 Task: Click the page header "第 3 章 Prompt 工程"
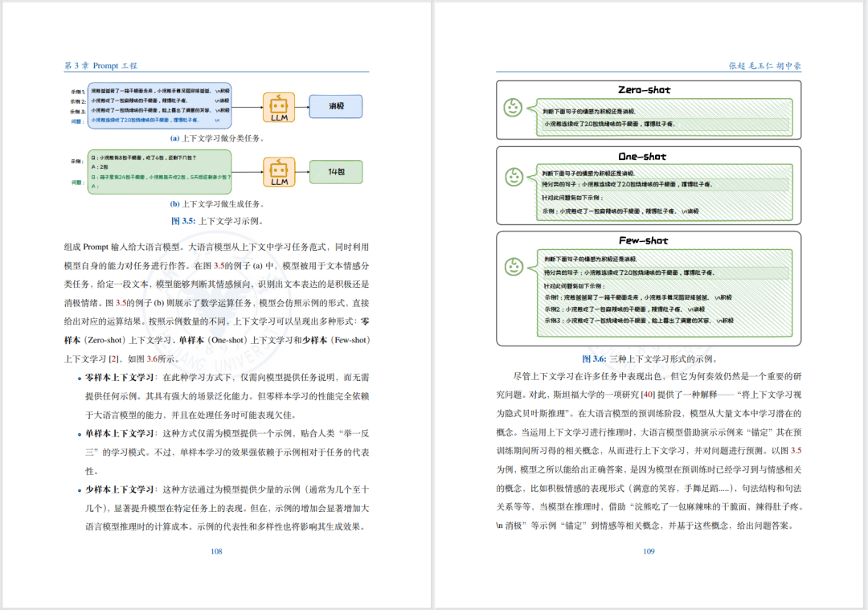(100, 65)
